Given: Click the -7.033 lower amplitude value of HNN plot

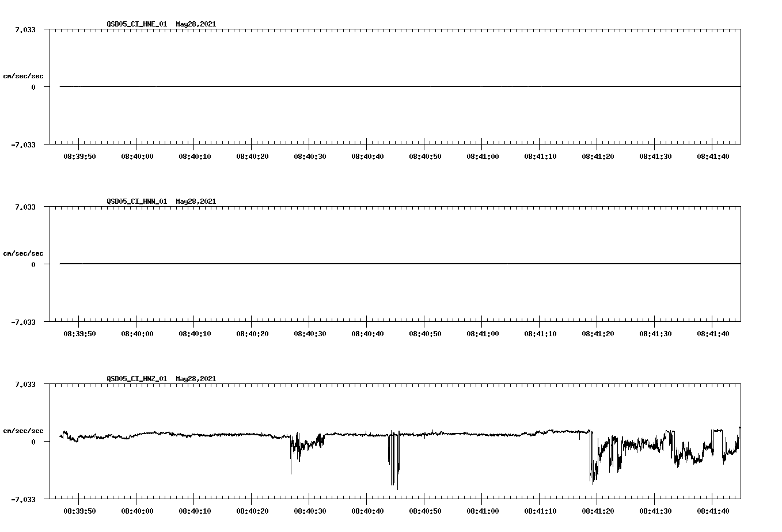Looking at the screenshot, I should [23, 323].
